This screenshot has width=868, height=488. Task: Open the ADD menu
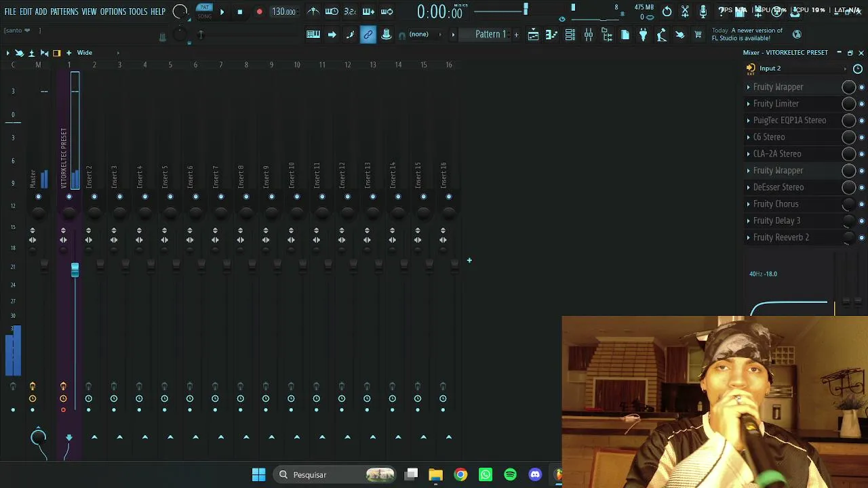point(41,12)
